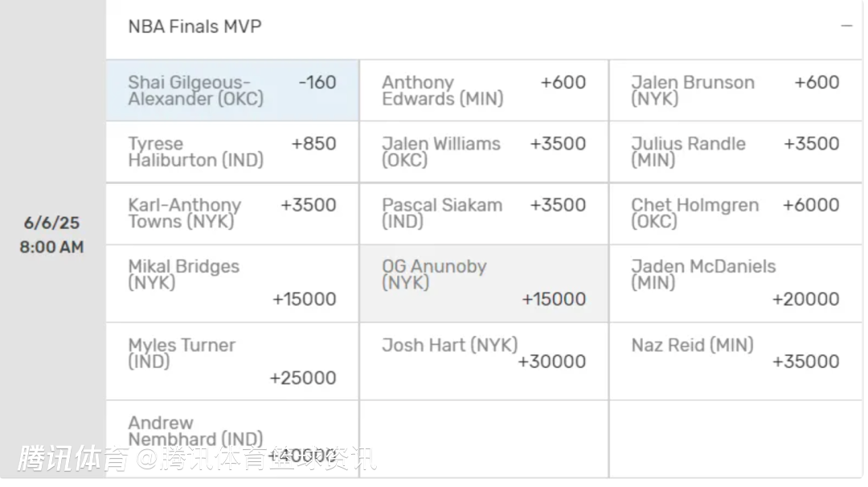This screenshot has height=487, width=868.
Task: Pick Jaden McDaniels (MIN) at +20000
Action: (734, 284)
